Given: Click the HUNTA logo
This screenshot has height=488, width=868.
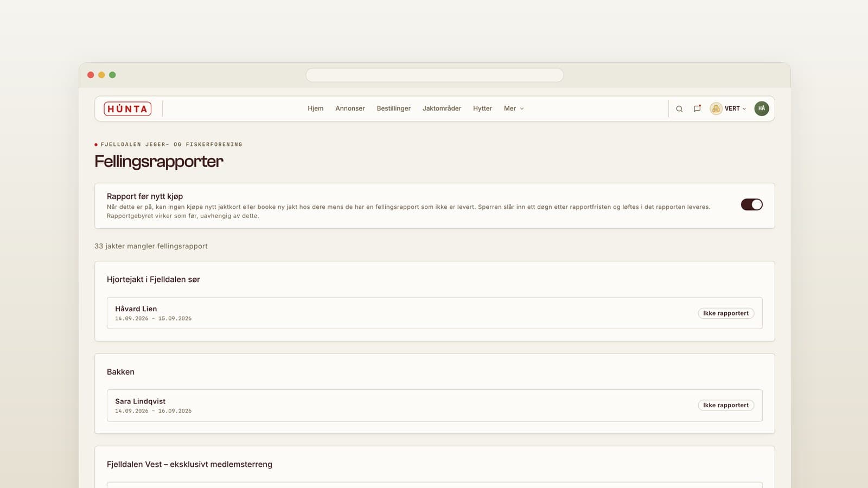Looking at the screenshot, I should 127,109.
